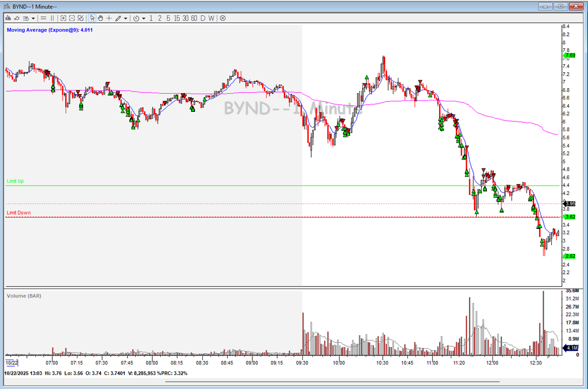Click the Limit Up line label
Viewport: 588px width, 389px height.
pos(15,181)
